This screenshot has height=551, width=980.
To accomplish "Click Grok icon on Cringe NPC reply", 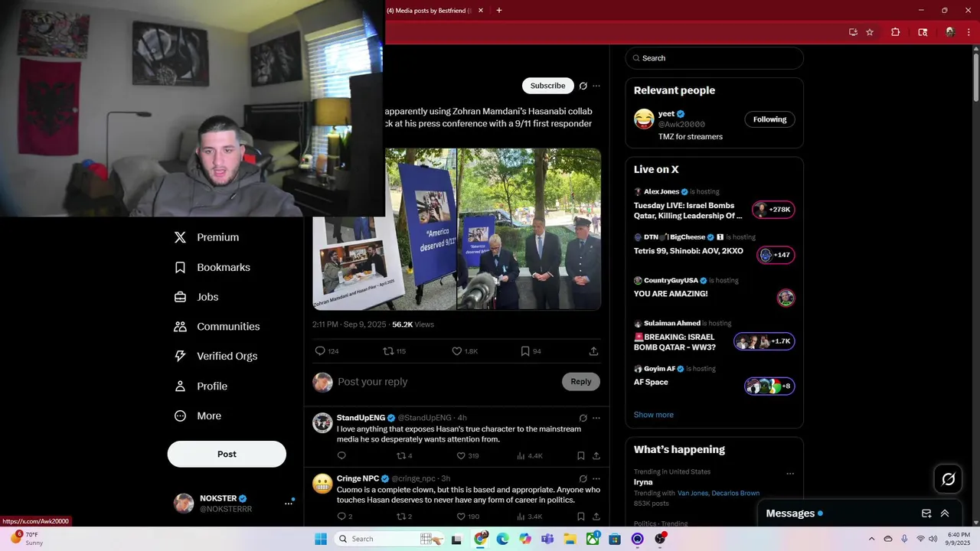I will point(583,478).
